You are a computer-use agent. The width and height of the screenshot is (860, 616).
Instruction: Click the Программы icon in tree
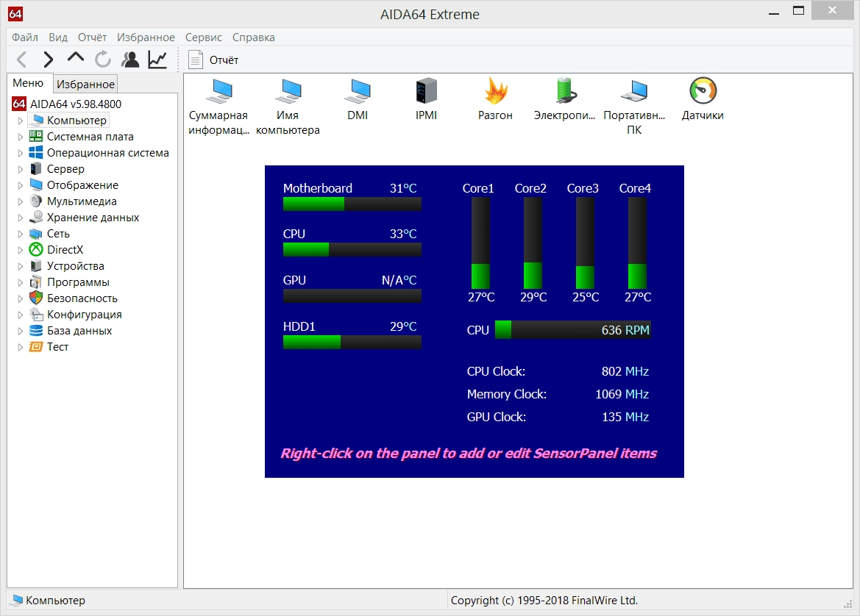[35, 282]
